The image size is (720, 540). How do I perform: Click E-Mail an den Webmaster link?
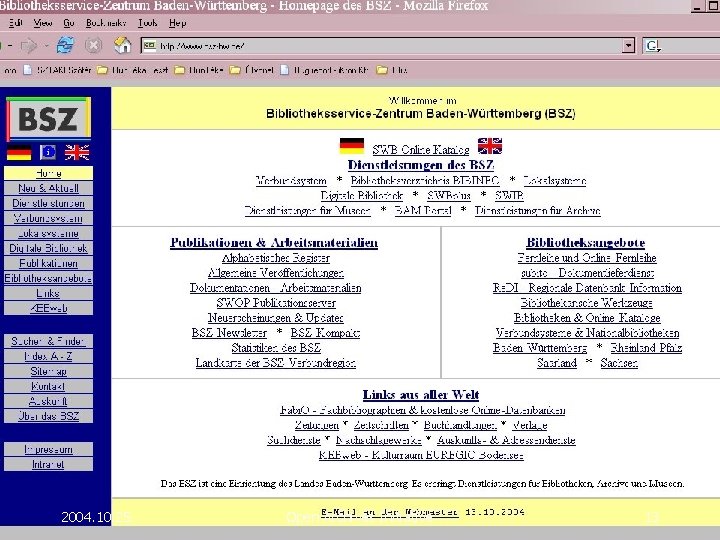(389, 512)
